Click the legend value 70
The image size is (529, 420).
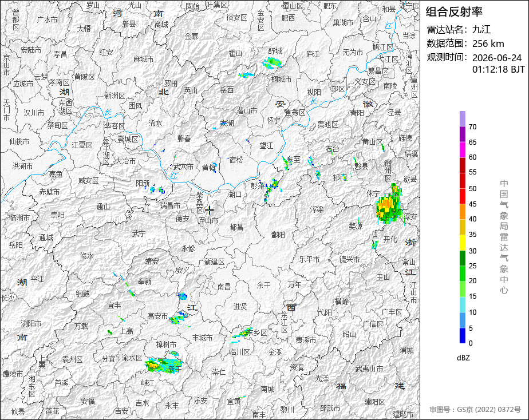click(x=473, y=127)
